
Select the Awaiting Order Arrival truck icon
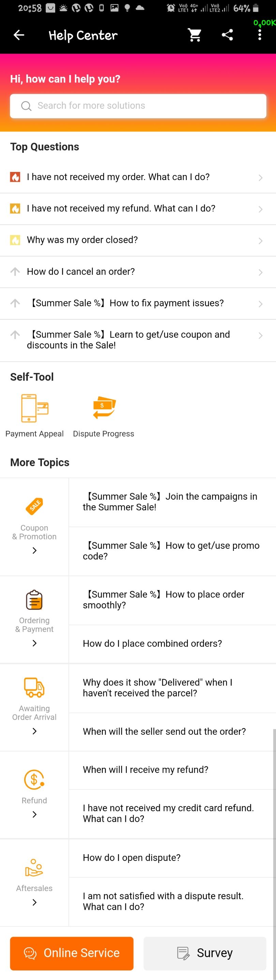(x=34, y=687)
